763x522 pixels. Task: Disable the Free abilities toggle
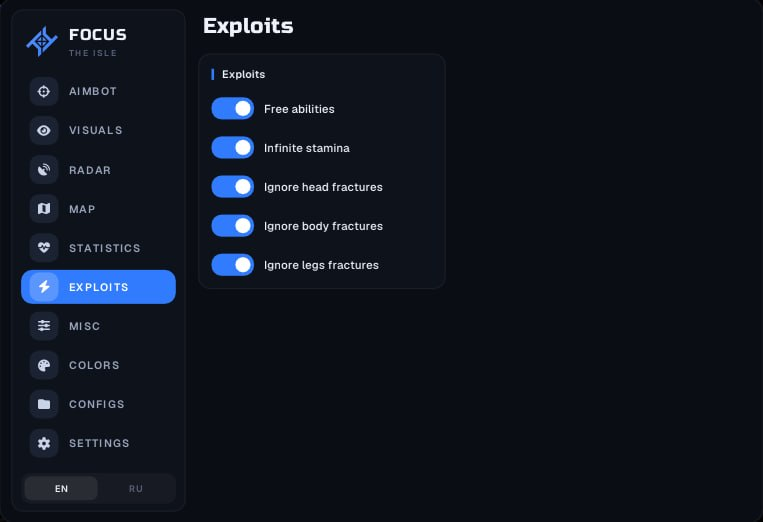coord(233,109)
